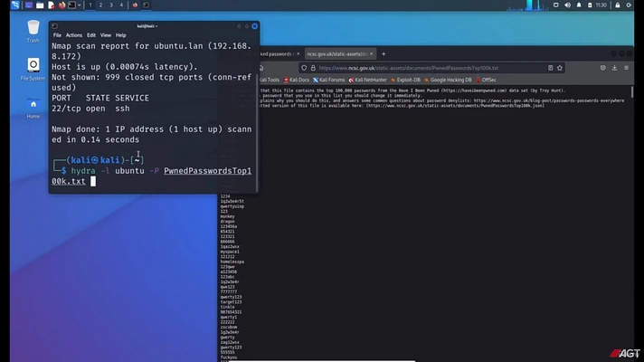This screenshot has height=362, width=644.
Task: Open Kali NetHunter bookmark
Action: pos(367,81)
